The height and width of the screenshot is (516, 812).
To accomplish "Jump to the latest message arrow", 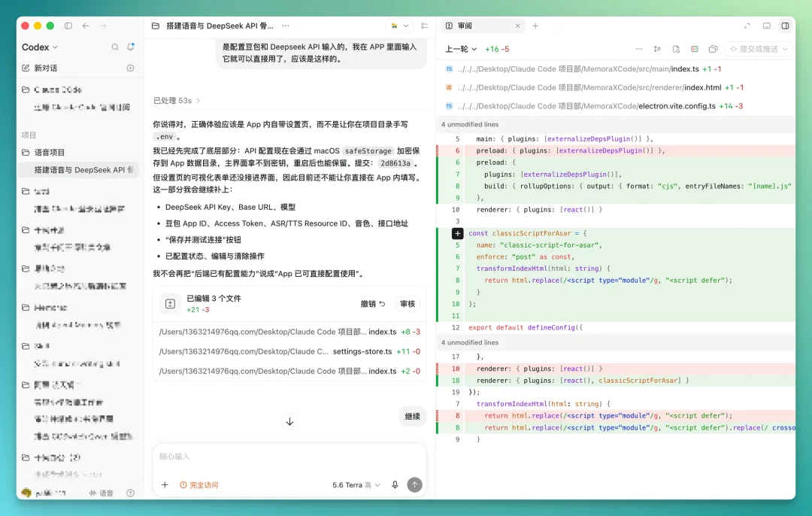I will (x=289, y=422).
